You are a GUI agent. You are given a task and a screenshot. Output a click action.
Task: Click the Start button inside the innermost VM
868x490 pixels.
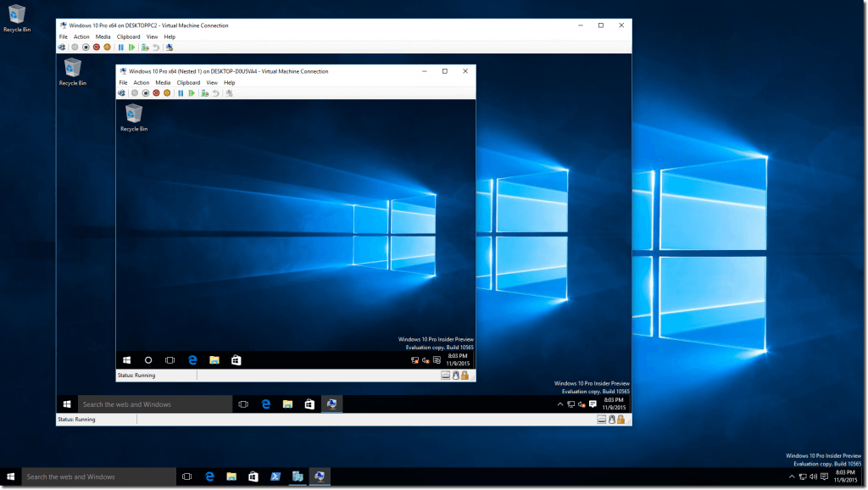pyautogui.click(x=126, y=360)
